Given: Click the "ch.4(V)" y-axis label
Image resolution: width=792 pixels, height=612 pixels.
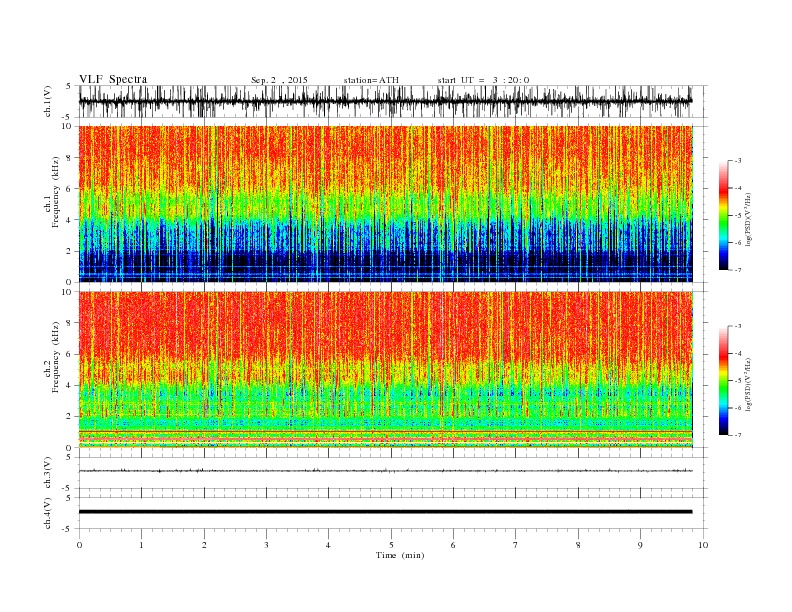Looking at the screenshot, I should pos(48,514).
